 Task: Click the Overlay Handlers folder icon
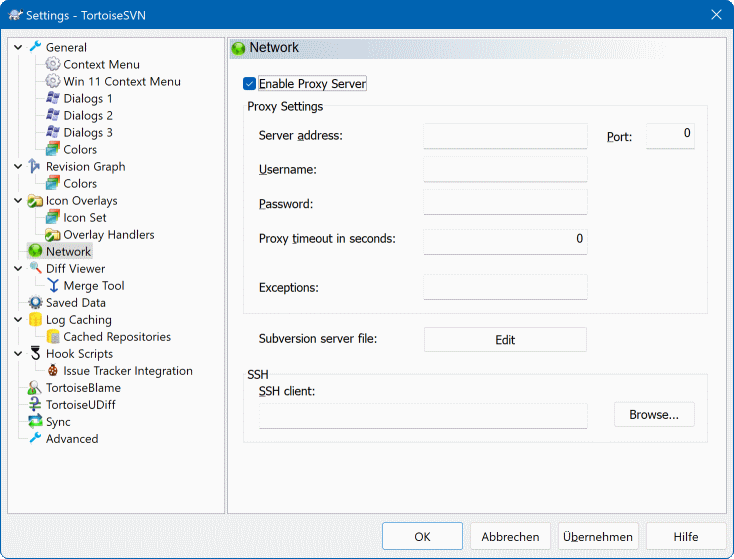click(52, 234)
